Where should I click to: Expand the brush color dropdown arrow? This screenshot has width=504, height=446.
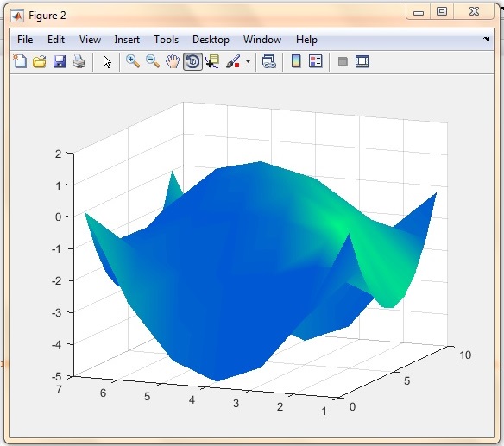(x=248, y=61)
